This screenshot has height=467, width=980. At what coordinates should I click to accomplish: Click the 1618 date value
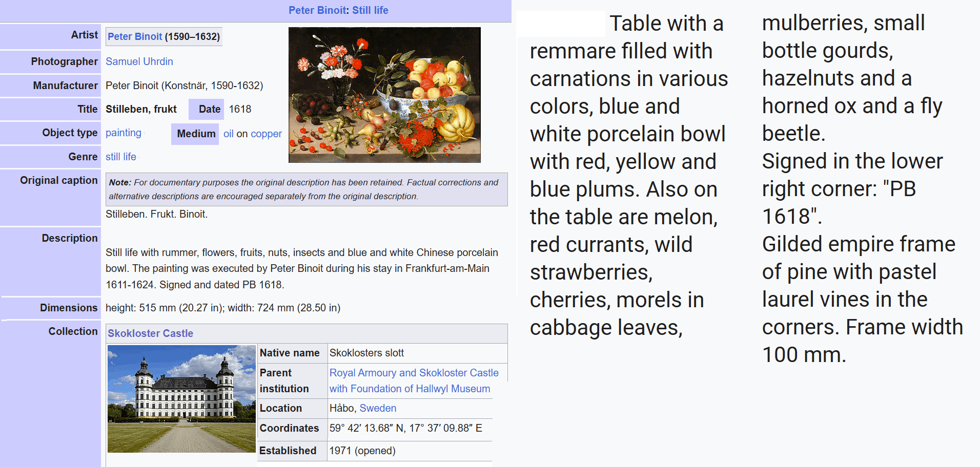point(240,109)
